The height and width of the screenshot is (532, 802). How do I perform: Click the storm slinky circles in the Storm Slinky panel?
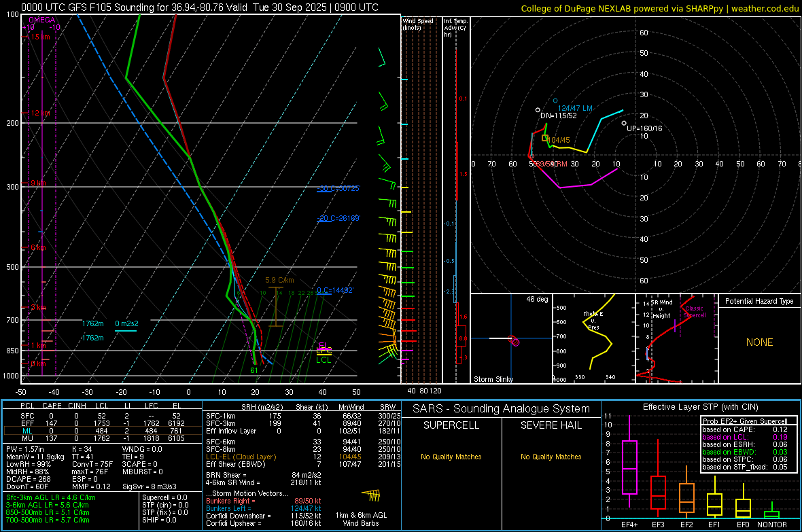514,340
